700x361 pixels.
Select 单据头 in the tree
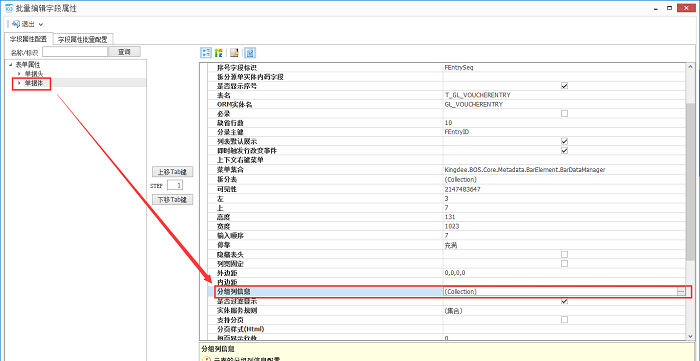pyautogui.click(x=33, y=74)
